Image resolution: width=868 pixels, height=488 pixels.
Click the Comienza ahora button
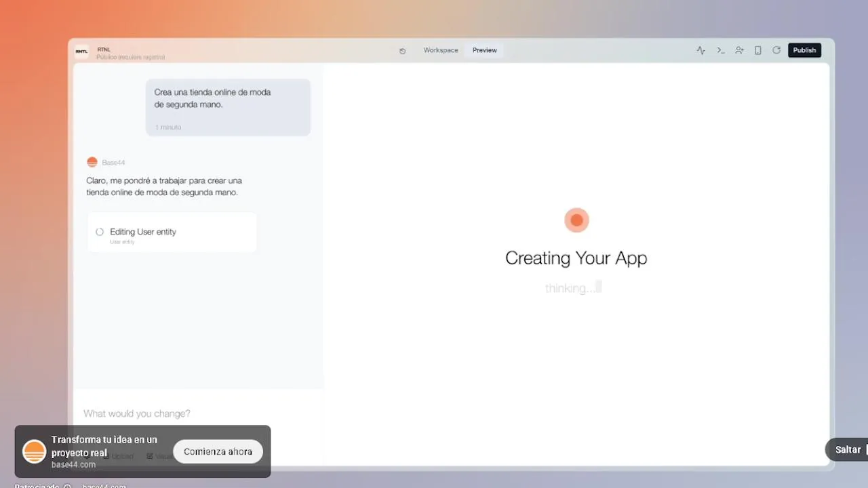click(x=218, y=451)
